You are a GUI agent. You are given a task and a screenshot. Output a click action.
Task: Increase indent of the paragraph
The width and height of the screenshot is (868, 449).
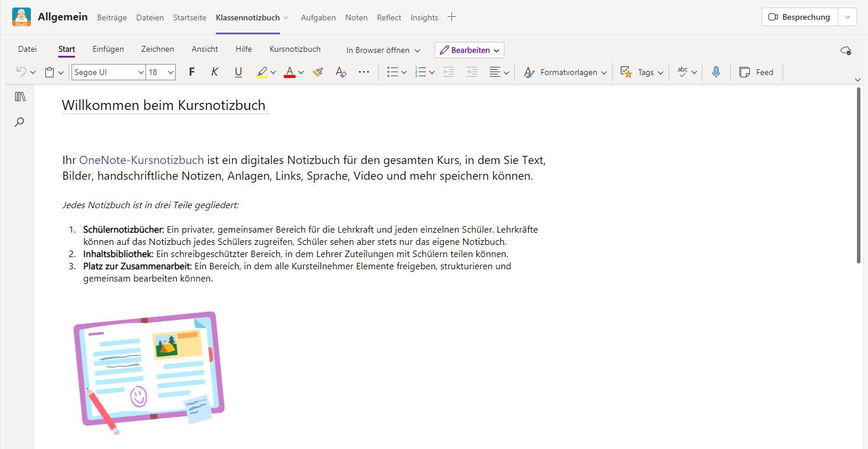click(472, 72)
